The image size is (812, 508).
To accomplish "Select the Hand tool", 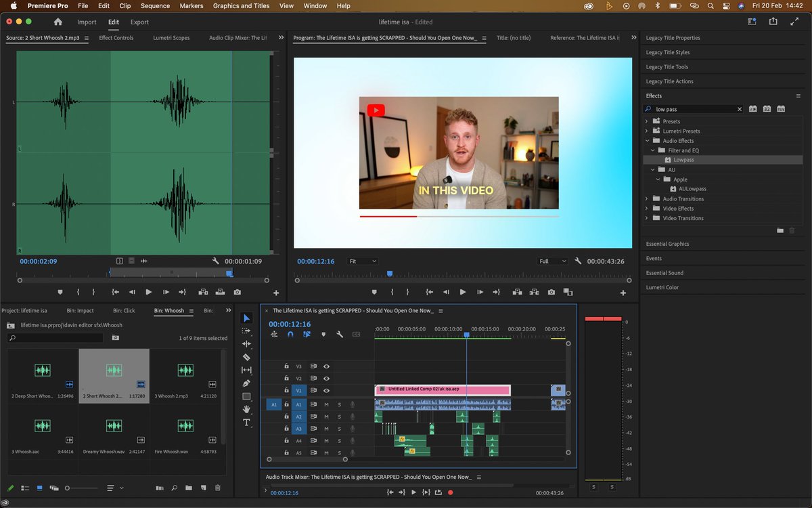I will point(246,409).
